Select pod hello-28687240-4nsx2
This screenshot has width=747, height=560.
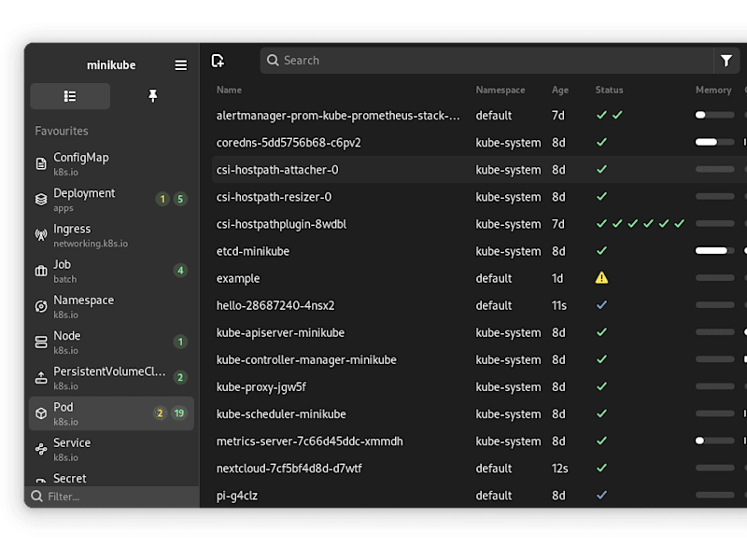point(479,306)
